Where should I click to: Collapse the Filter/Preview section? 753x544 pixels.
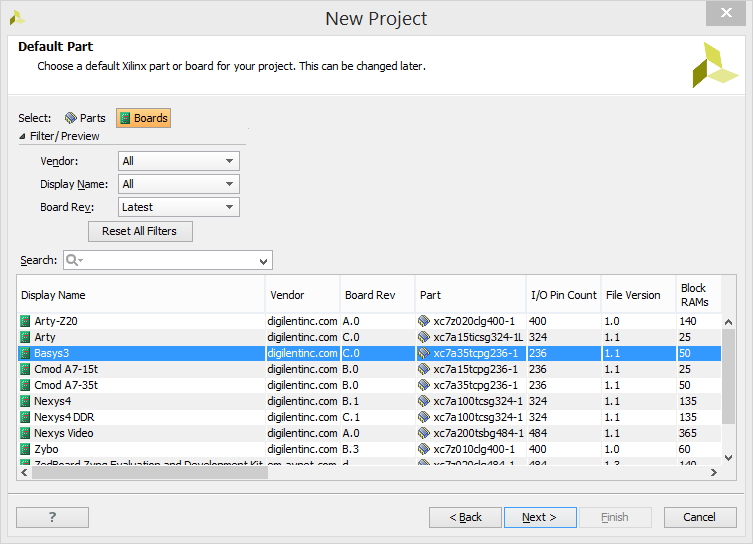(22, 136)
